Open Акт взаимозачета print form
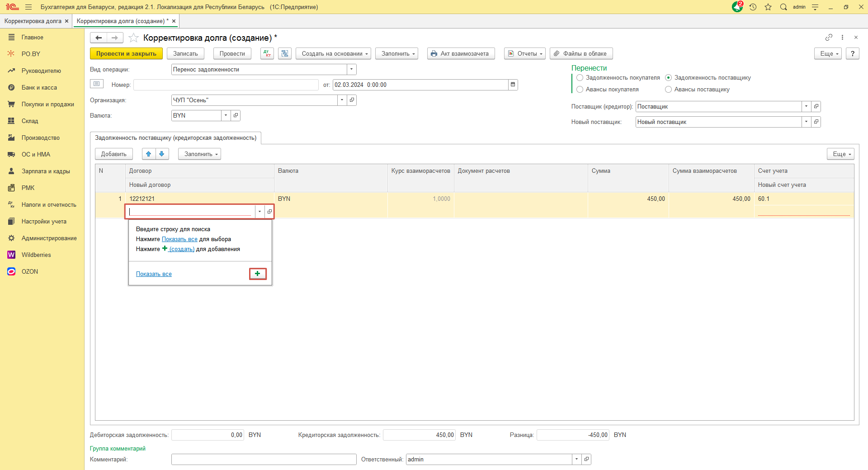This screenshot has height=470, width=868. click(x=461, y=53)
